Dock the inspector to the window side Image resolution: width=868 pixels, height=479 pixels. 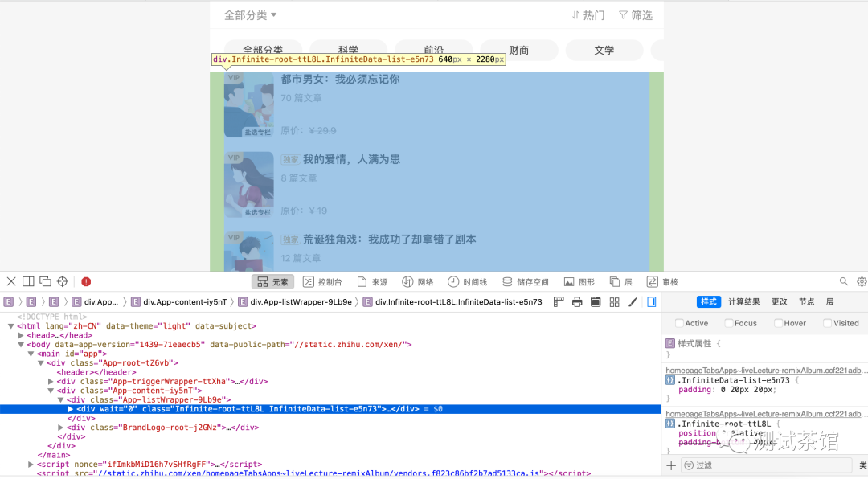click(x=28, y=281)
